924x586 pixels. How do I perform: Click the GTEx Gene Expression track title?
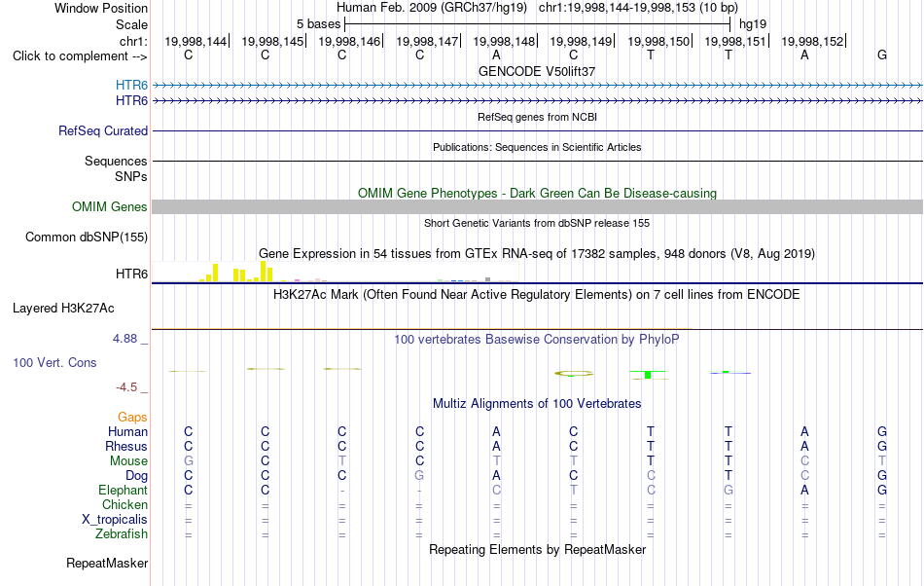tap(537, 253)
